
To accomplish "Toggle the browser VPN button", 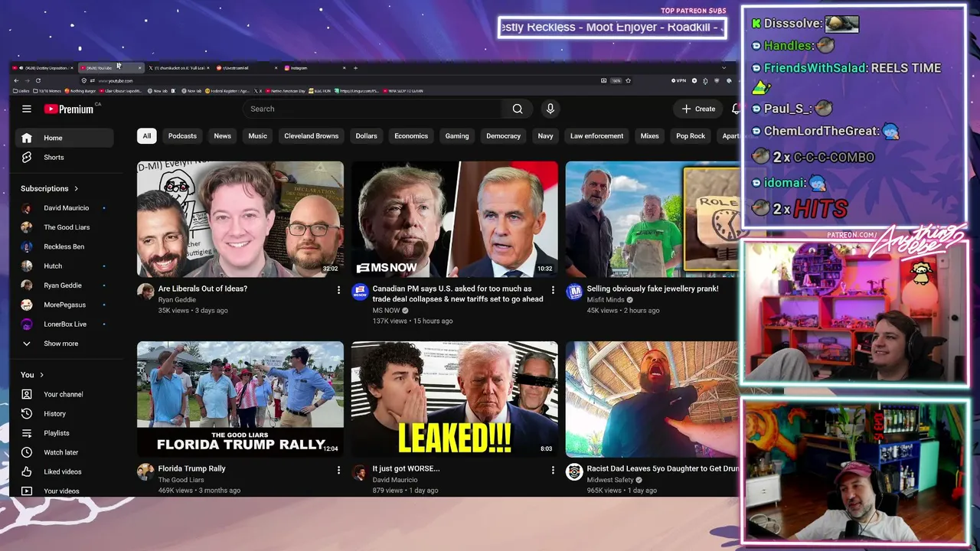I will (x=679, y=80).
